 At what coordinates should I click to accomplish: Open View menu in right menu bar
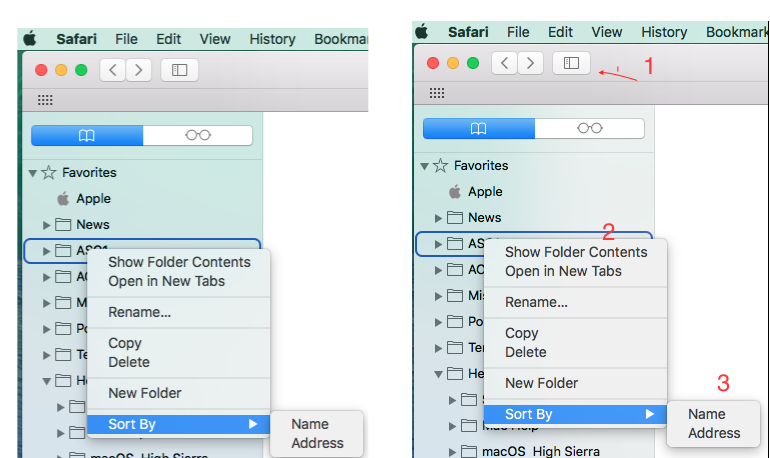point(606,32)
